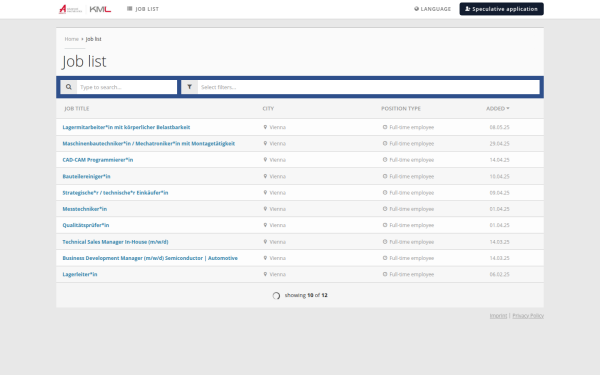Click location pin in Messtechniker*in row
Screen dimensions: 600x375
click(265, 209)
